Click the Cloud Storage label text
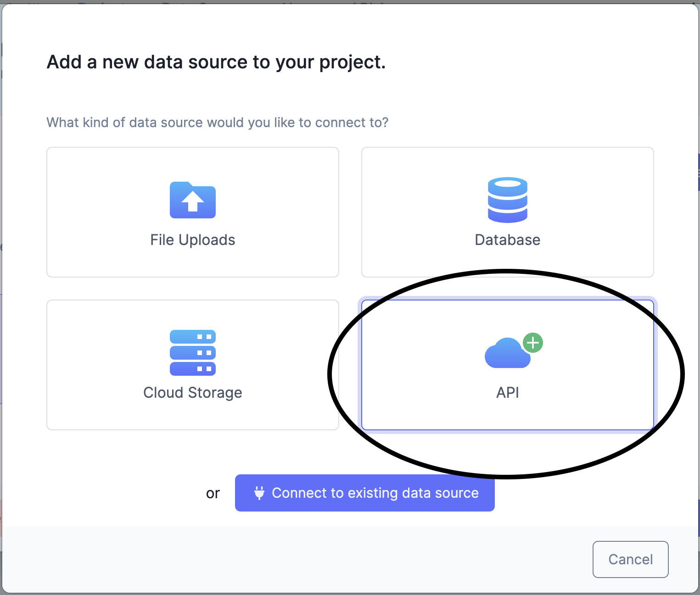Image resolution: width=700 pixels, height=595 pixels. click(x=193, y=392)
